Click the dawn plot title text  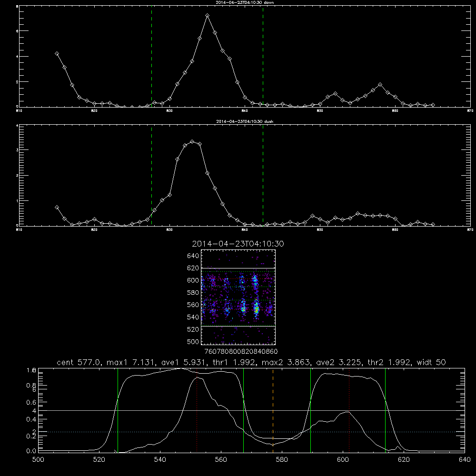coord(245,2)
